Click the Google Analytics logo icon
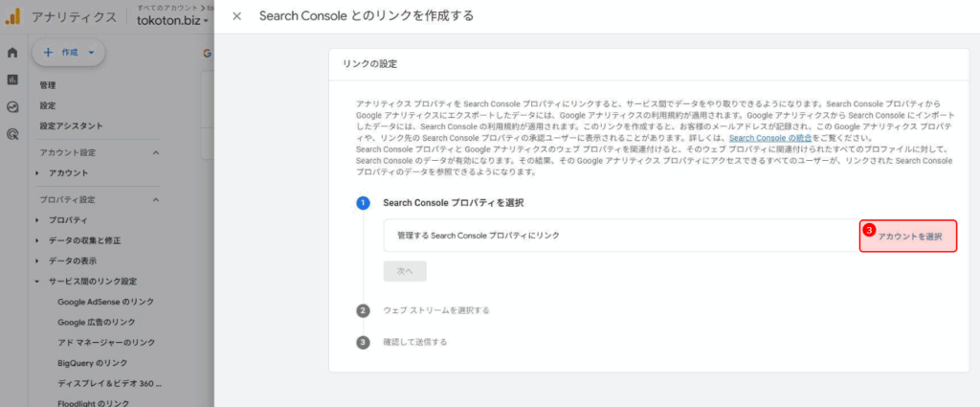The height and width of the screenshot is (407, 980). [x=13, y=16]
